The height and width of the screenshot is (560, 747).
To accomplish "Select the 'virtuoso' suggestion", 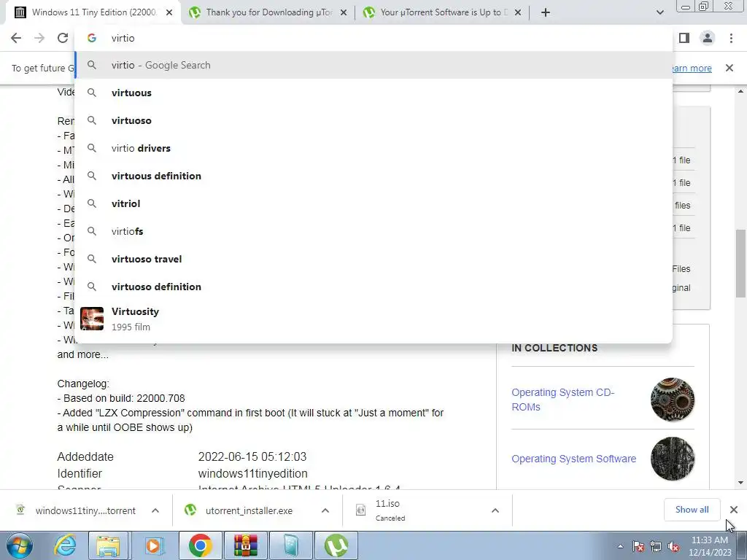I will [373, 120].
